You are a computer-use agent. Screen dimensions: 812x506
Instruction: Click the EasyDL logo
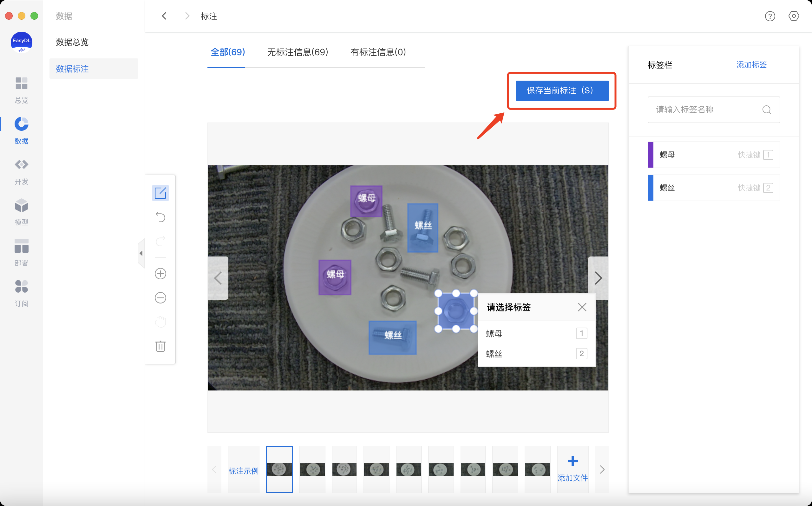21,42
